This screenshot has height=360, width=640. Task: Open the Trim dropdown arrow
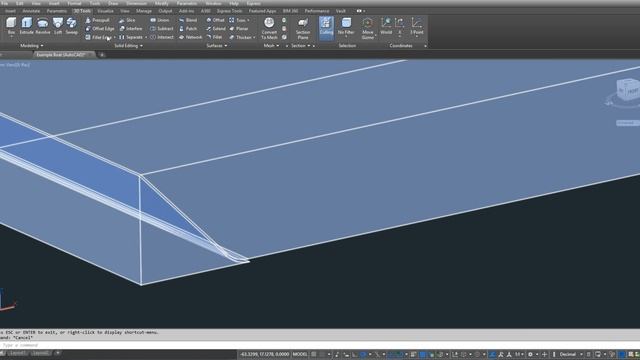[248, 20]
